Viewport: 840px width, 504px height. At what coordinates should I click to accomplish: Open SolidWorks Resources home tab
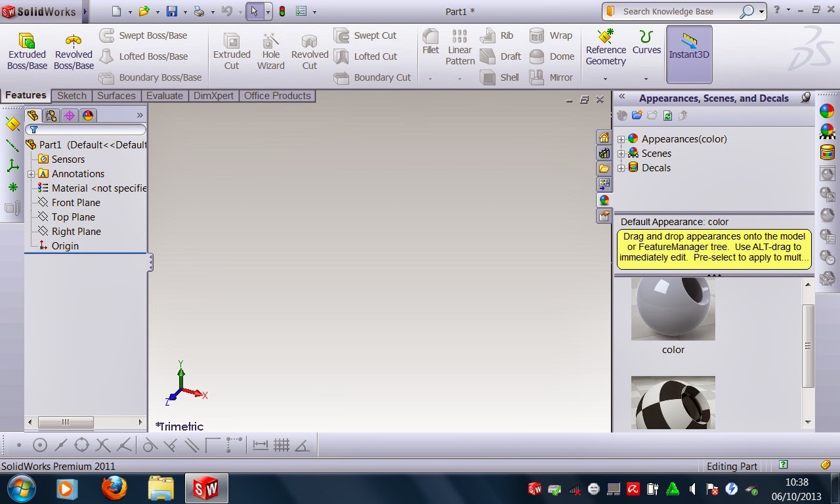[x=604, y=137]
